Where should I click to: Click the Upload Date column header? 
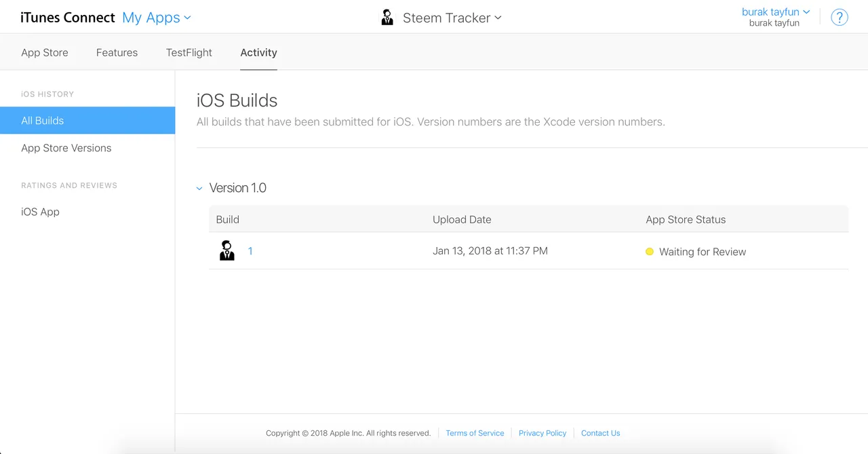(x=462, y=219)
